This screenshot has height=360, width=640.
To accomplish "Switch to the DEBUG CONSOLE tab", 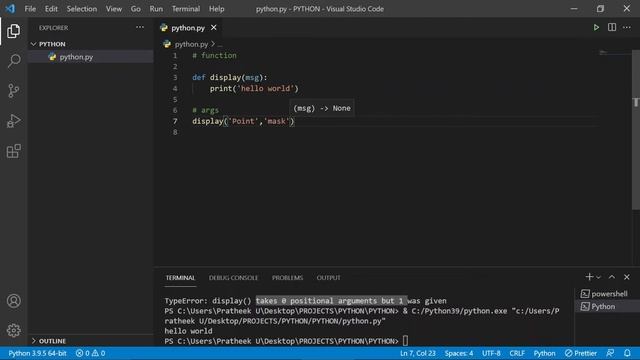I will click(233, 278).
